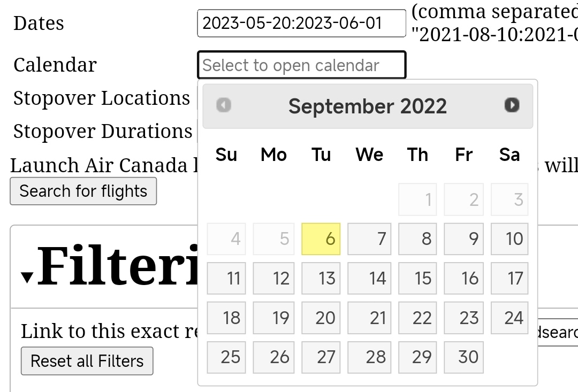This screenshot has height=392, width=578.
Task: Pick September 7 in calendar
Action: [x=369, y=239]
